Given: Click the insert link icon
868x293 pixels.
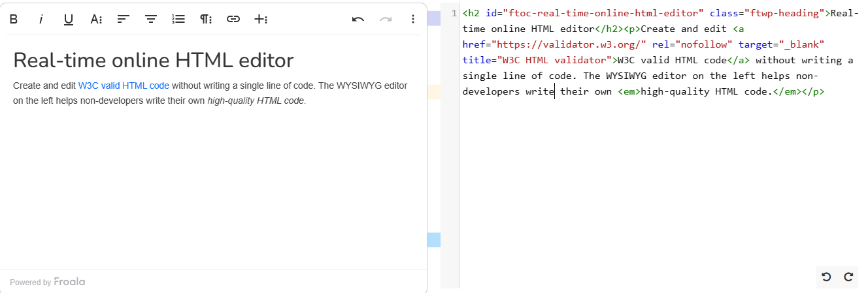Looking at the screenshot, I should 233,19.
